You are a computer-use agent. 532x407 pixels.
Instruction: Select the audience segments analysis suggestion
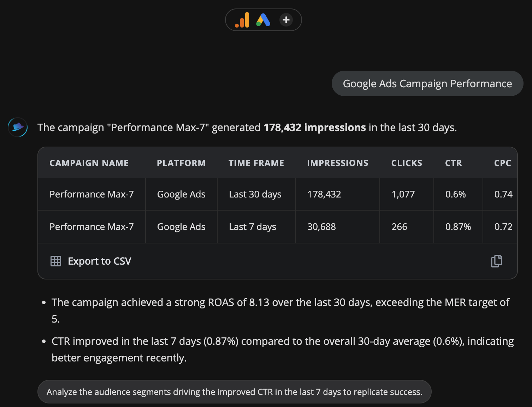[x=234, y=392]
